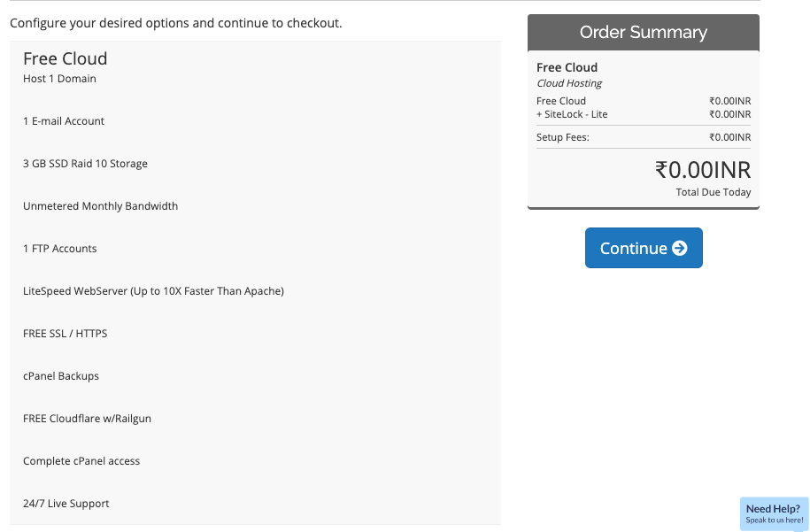Click the blue Continue button
Viewport: 810px width, 532px height.
(644, 248)
